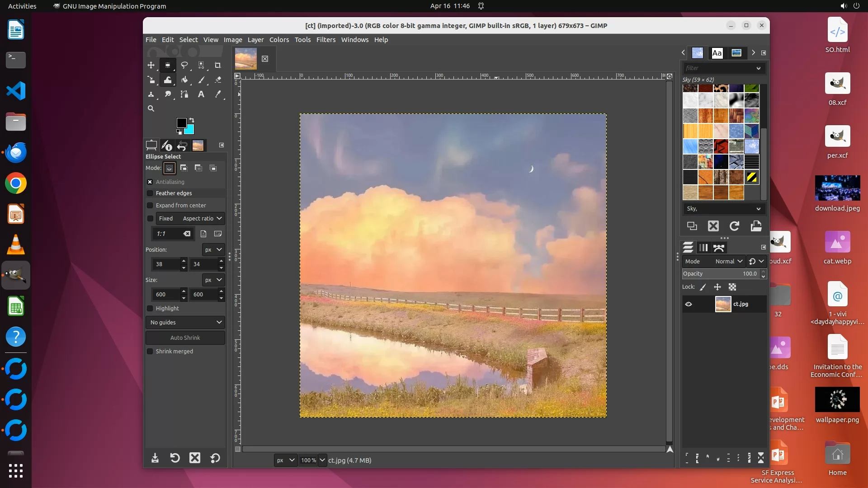868x488 pixels.
Task: Expand the No guides dropdown
Action: pos(185,323)
